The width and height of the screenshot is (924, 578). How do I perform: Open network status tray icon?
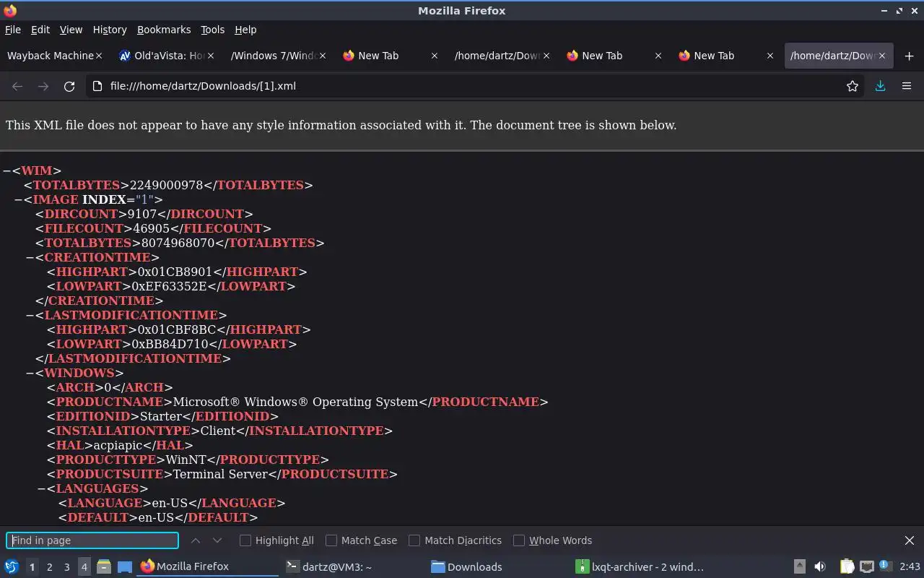(x=867, y=567)
